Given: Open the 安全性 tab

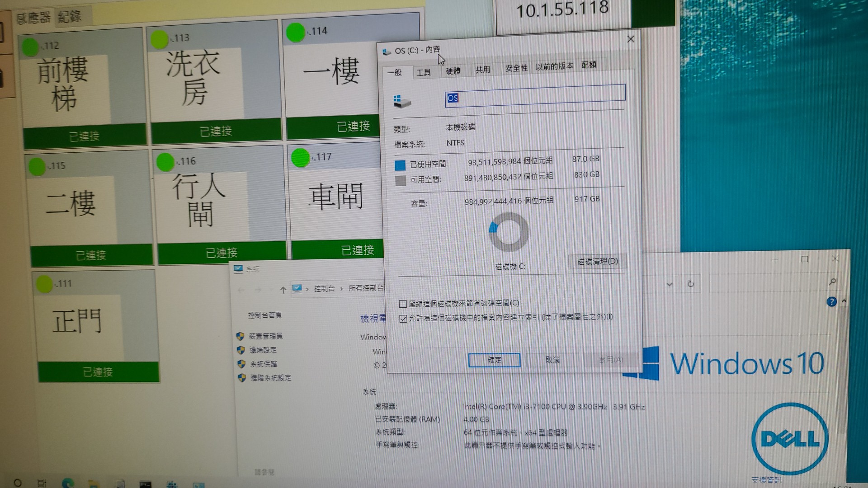Looking at the screenshot, I should point(516,68).
